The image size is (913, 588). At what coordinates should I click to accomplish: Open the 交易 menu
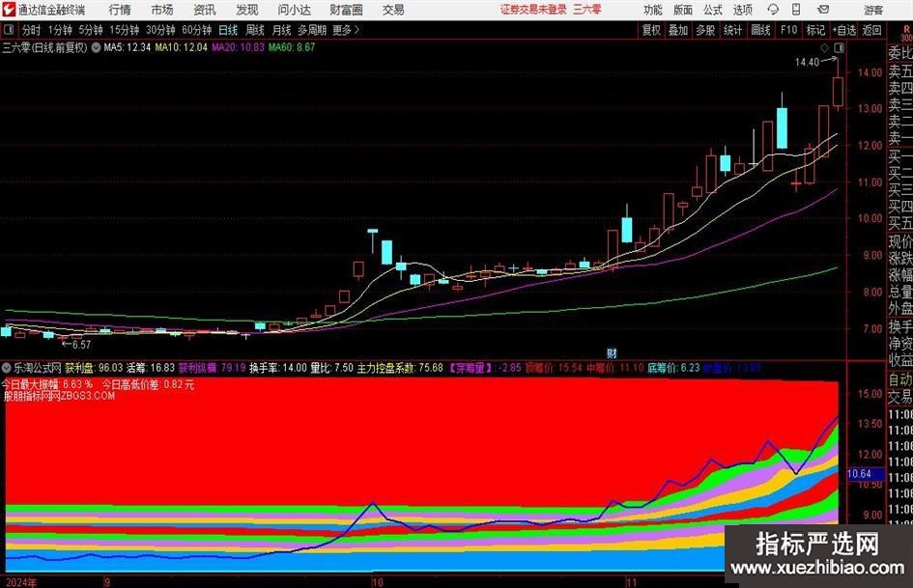click(x=393, y=10)
